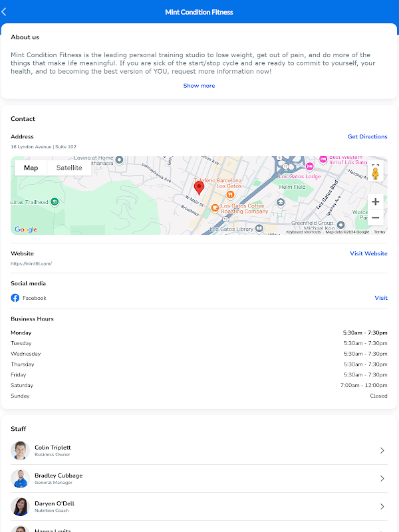Open map Terms link
The height and width of the screenshot is (532, 399).
click(x=379, y=232)
